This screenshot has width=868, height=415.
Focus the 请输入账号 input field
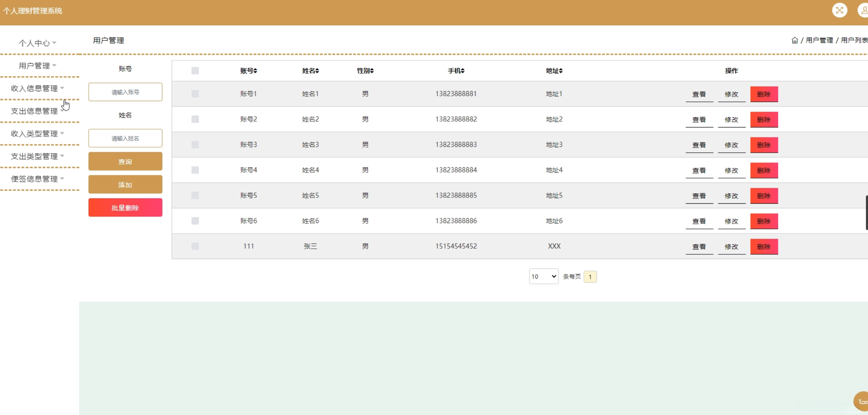[x=125, y=92]
